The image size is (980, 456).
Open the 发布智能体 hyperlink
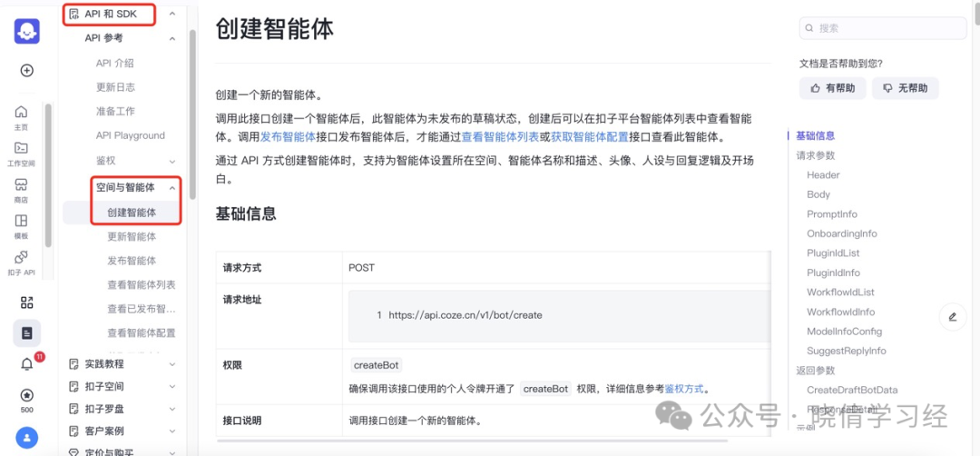289,137
